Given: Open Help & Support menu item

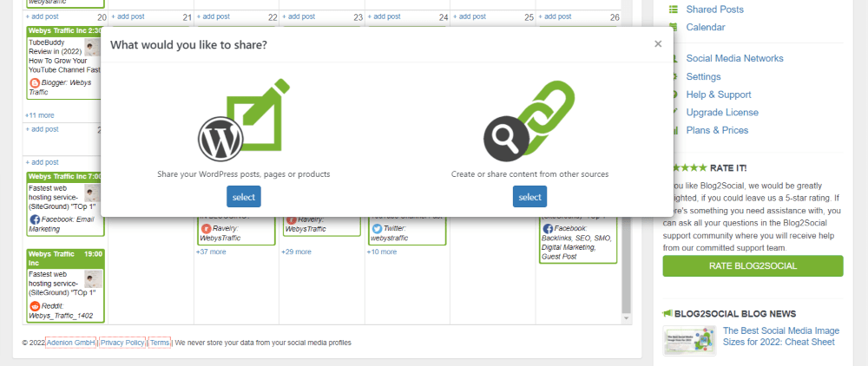Looking at the screenshot, I should [719, 95].
